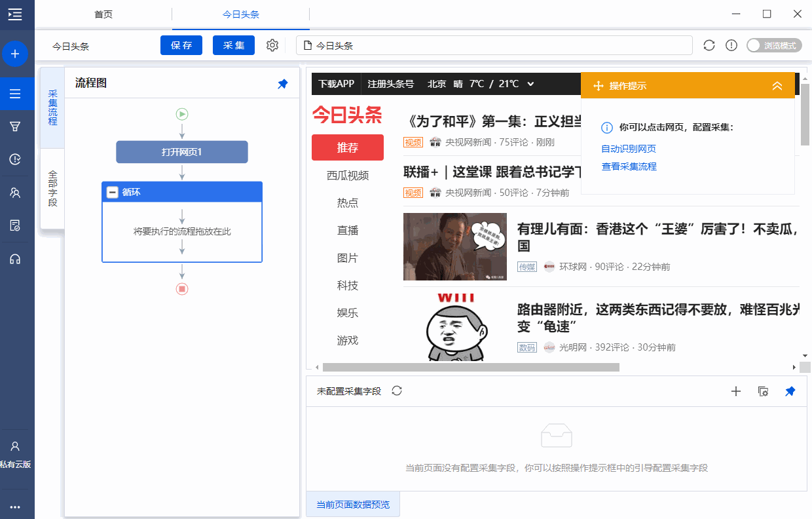Collapse the left sidebar menu icon
Image resolution: width=812 pixels, height=519 pixels.
[15, 14]
